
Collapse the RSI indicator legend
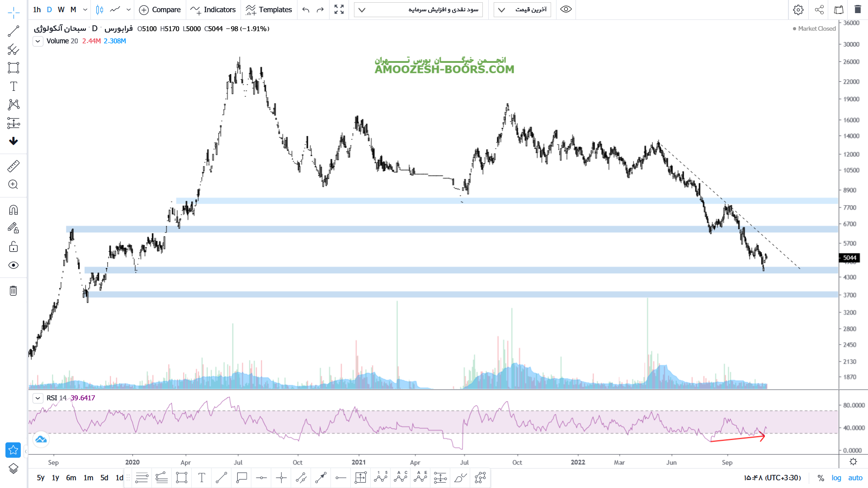point(38,398)
